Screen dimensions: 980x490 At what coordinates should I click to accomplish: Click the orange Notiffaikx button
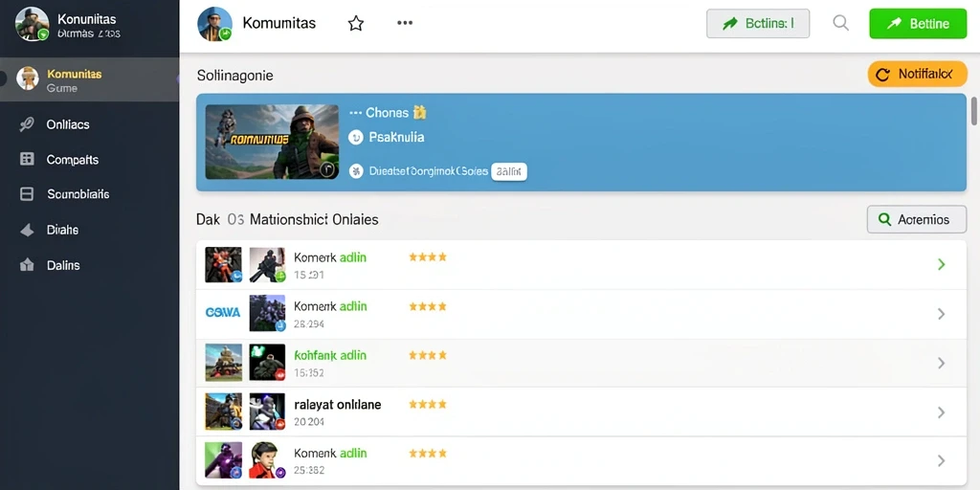click(x=918, y=75)
